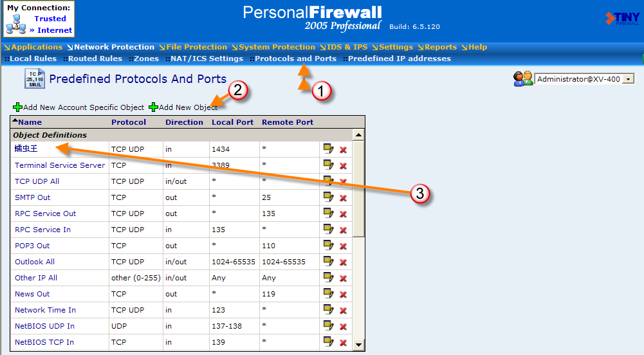The width and height of the screenshot is (644, 355).
Task: Delete the POP3 Out entry
Action: pos(343,246)
